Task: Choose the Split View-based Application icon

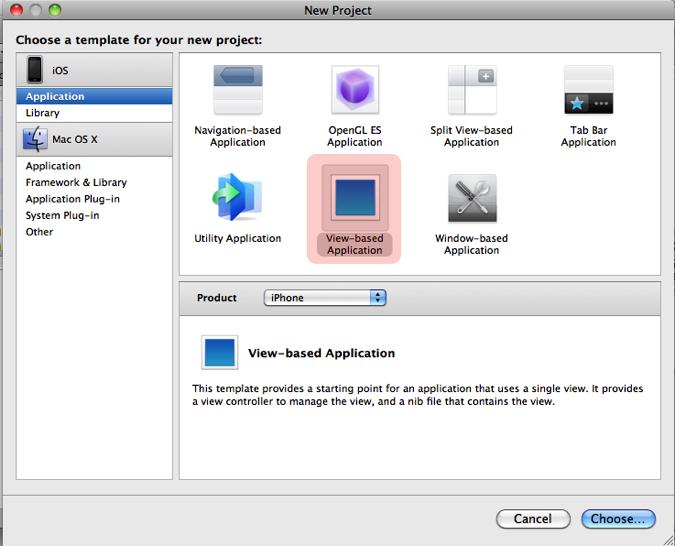Action: [x=472, y=90]
